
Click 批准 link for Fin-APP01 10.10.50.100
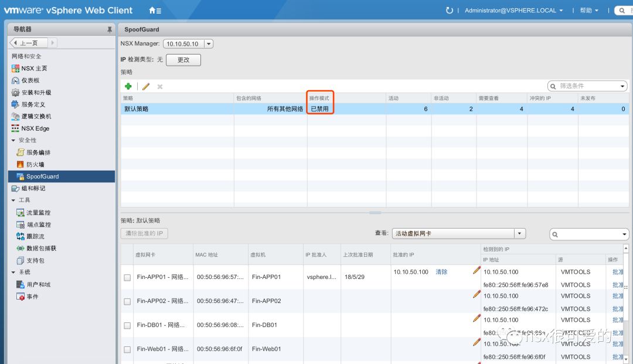tap(618, 272)
